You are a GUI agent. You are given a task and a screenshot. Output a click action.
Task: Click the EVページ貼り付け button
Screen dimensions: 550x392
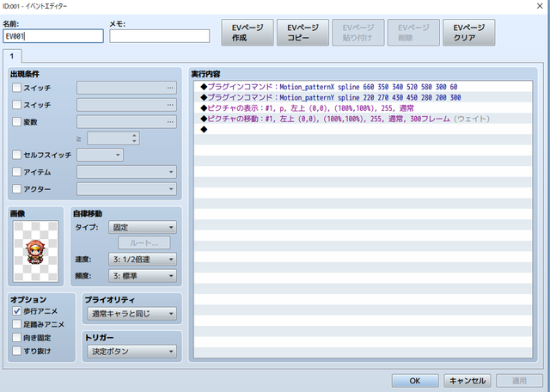(x=358, y=33)
